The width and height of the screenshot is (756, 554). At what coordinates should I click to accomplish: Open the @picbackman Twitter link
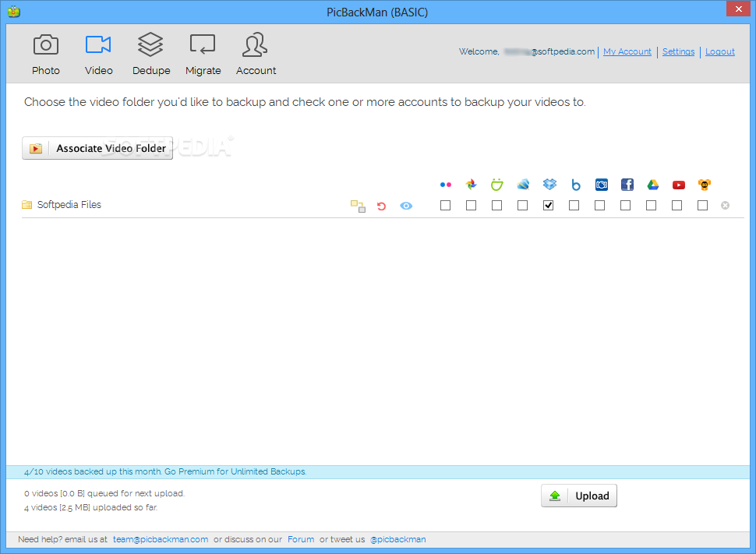pyautogui.click(x=397, y=539)
